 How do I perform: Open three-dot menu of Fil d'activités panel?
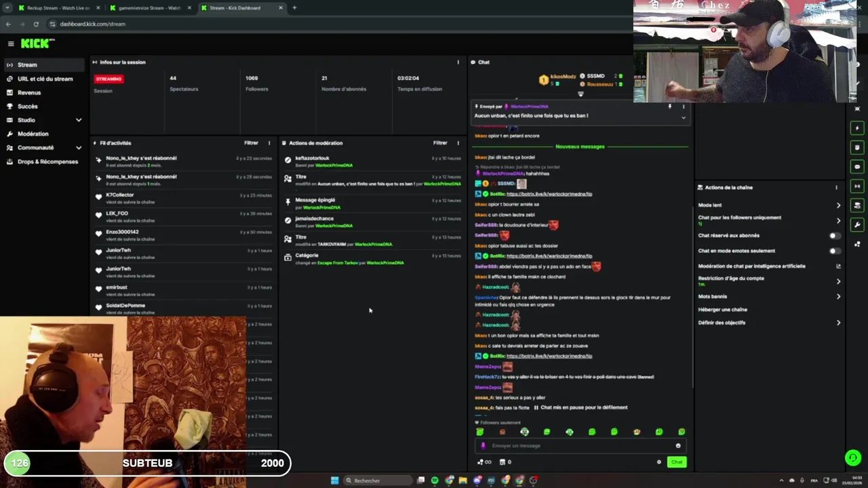click(269, 143)
